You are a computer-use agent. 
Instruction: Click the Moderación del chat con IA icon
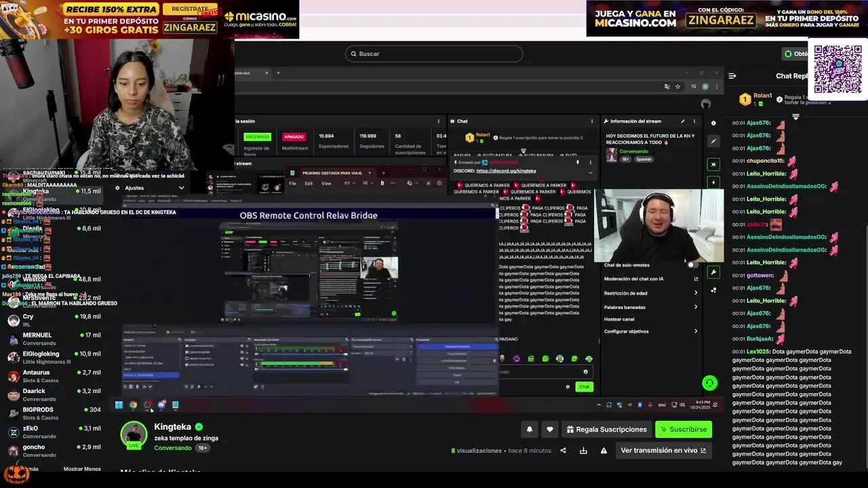696,279
